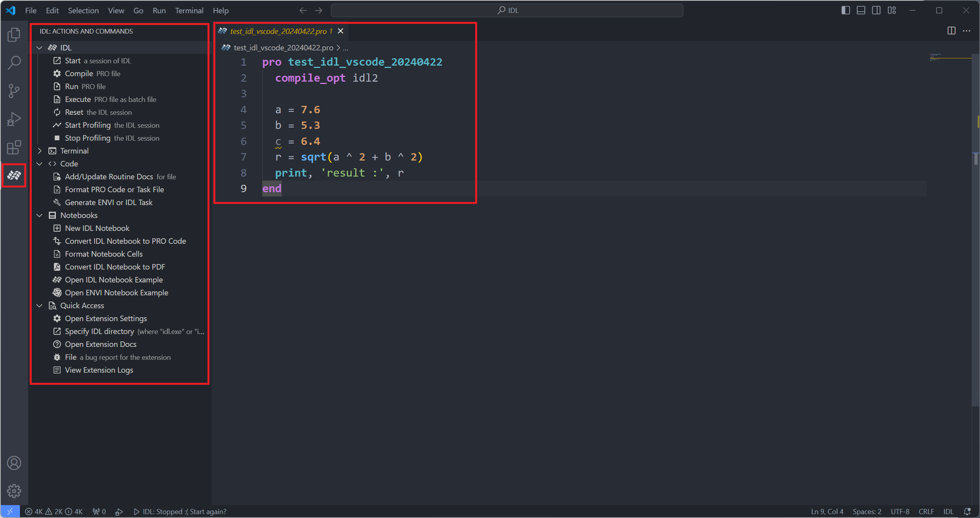The width and height of the screenshot is (980, 518).
Task: Change the CRLF line ending
Action: (x=926, y=511)
